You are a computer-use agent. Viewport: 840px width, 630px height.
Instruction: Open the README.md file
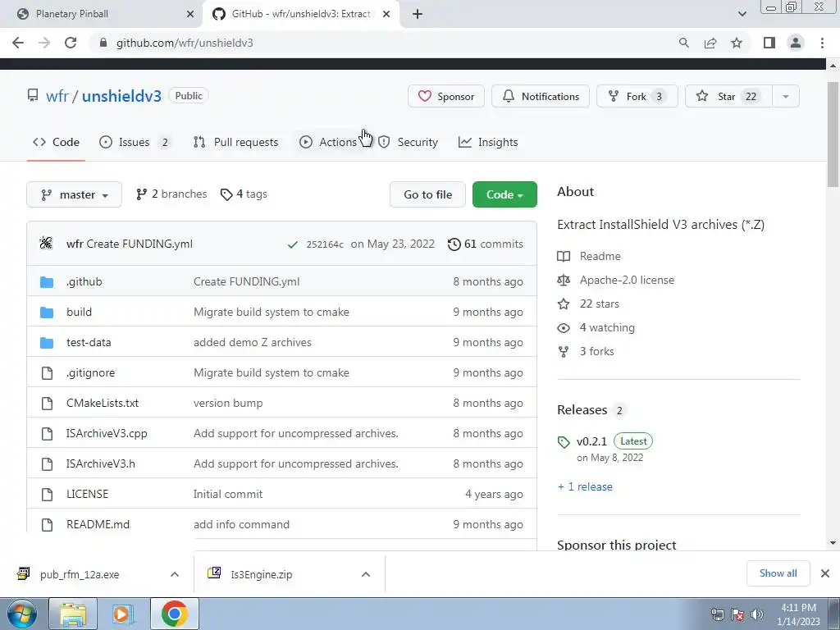coord(98,524)
